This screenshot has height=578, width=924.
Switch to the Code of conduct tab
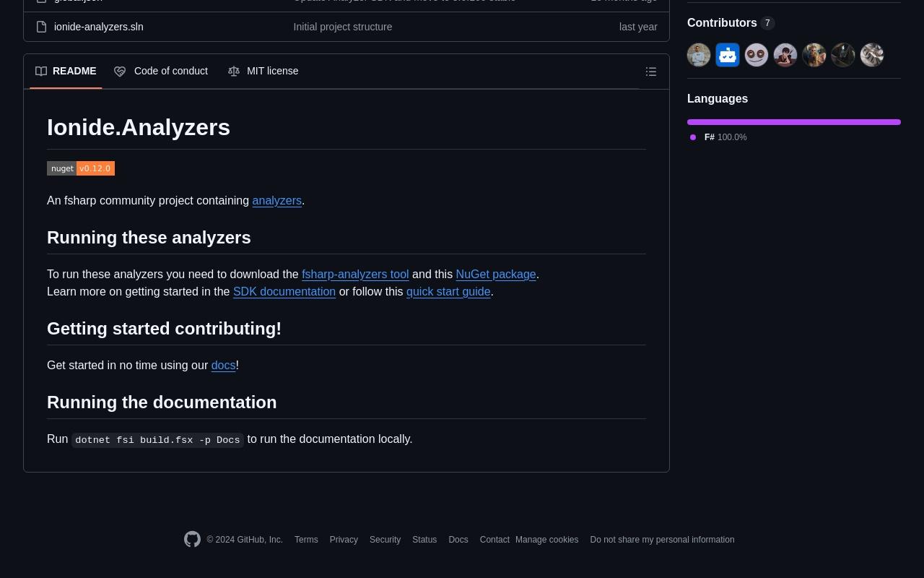[x=161, y=71]
